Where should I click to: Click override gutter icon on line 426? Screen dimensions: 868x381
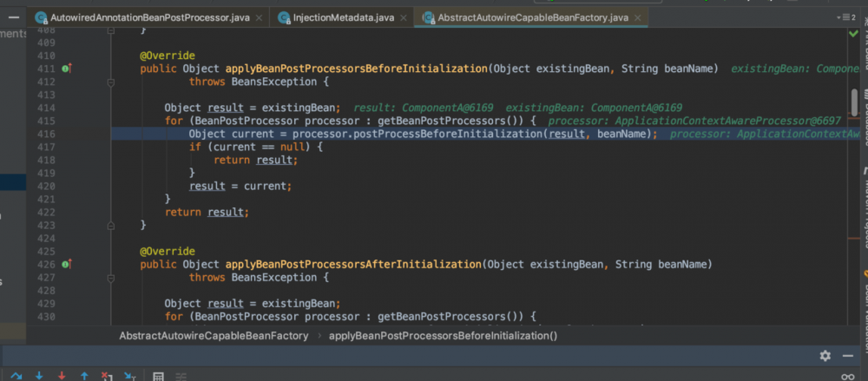click(x=67, y=264)
